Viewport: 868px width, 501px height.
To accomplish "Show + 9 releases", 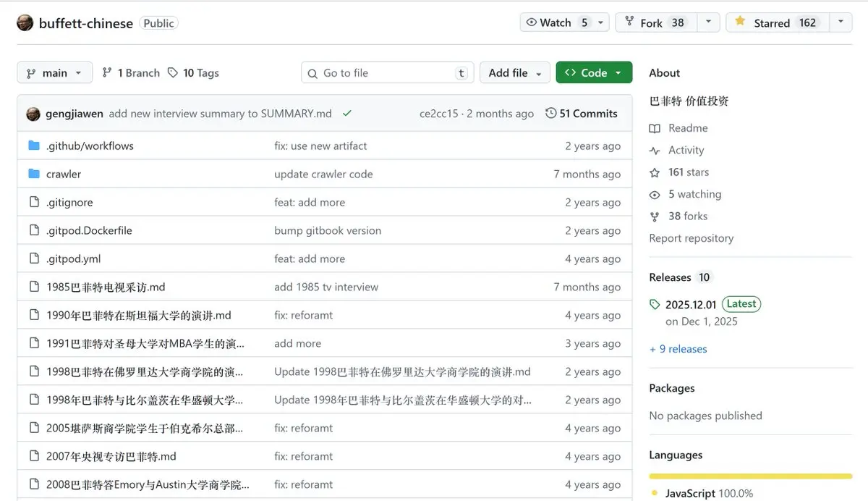I will tap(678, 349).
